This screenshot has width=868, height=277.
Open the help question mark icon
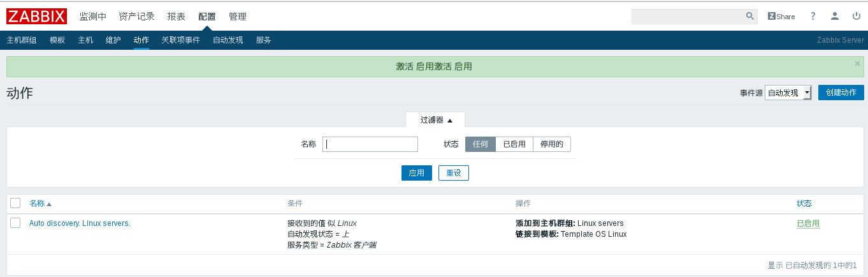click(813, 16)
